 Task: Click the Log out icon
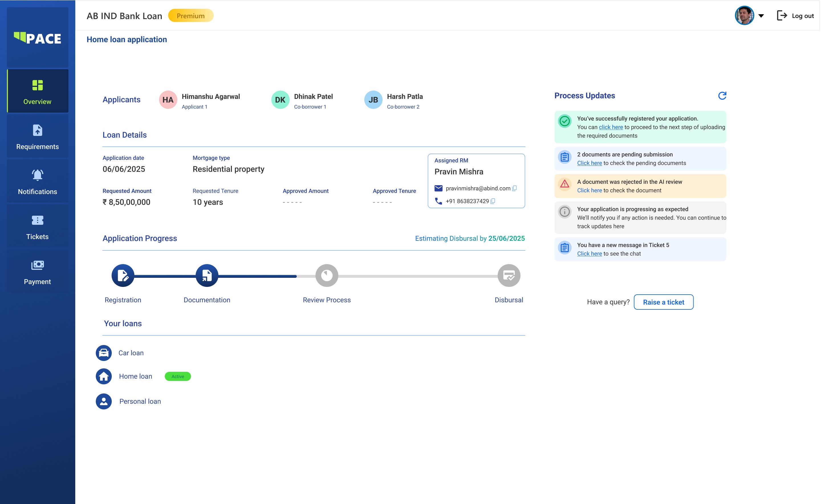click(782, 16)
